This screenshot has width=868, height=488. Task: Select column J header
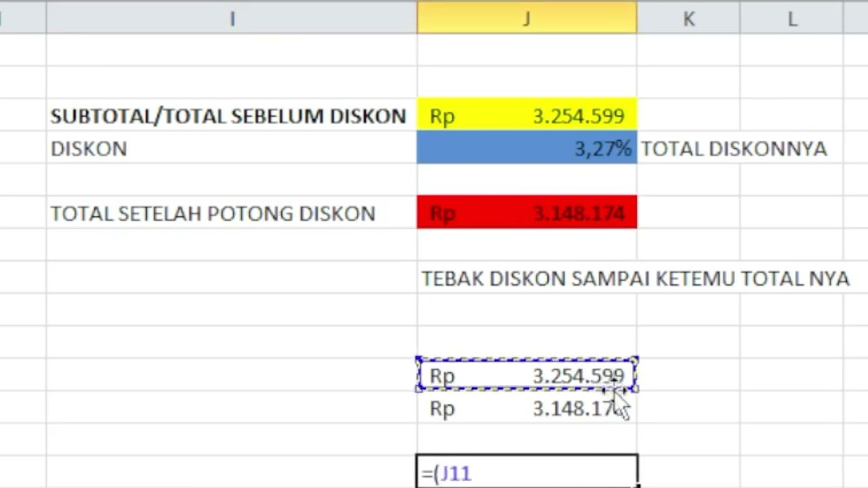(527, 18)
